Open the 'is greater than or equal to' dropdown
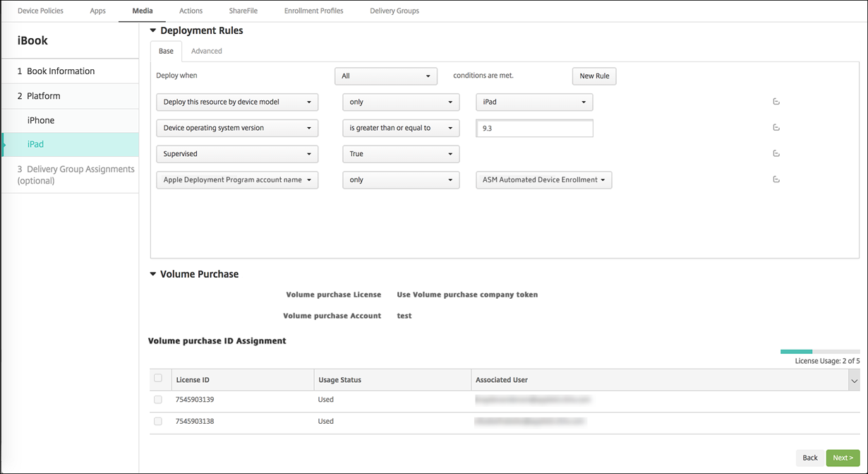 pyautogui.click(x=401, y=128)
